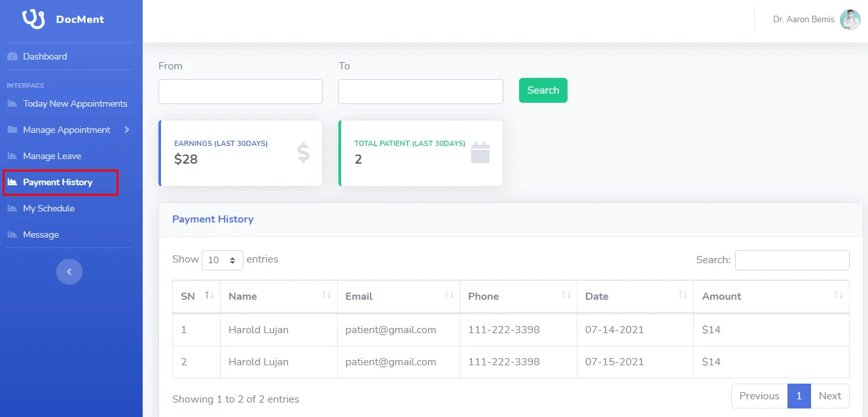Sort table by Phone column arrows
Image resolution: width=868 pixels, height=417 pixels.
(566, 296)
